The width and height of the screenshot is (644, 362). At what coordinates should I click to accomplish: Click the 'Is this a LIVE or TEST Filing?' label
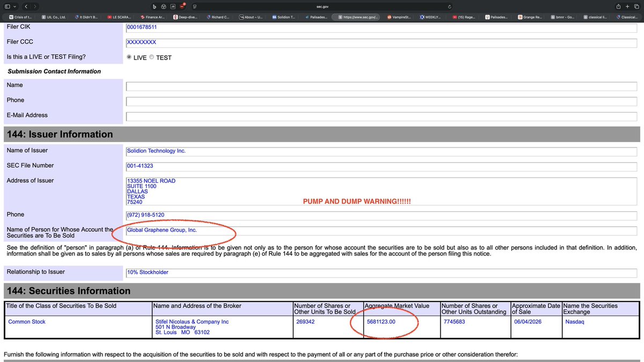coord(46,57)
